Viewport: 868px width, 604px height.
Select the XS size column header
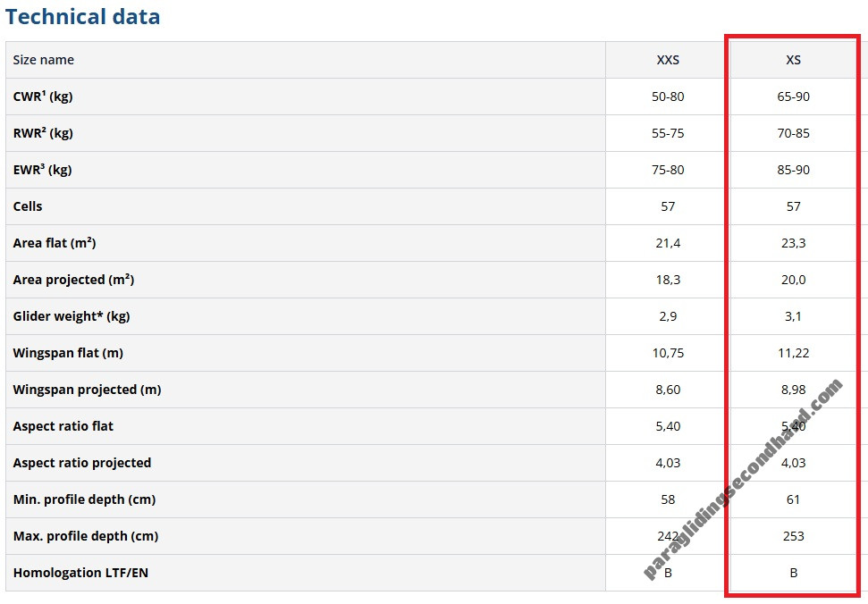(793, 60)
